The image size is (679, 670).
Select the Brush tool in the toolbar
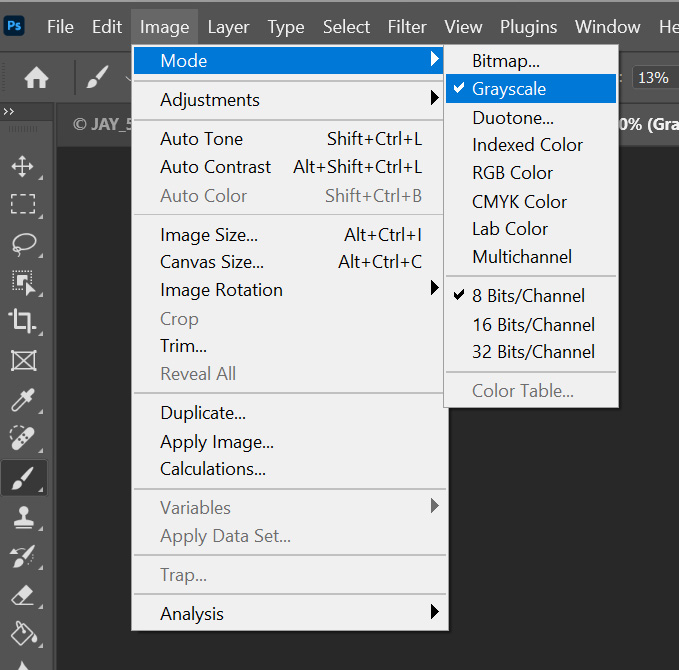tap(23, 478)
